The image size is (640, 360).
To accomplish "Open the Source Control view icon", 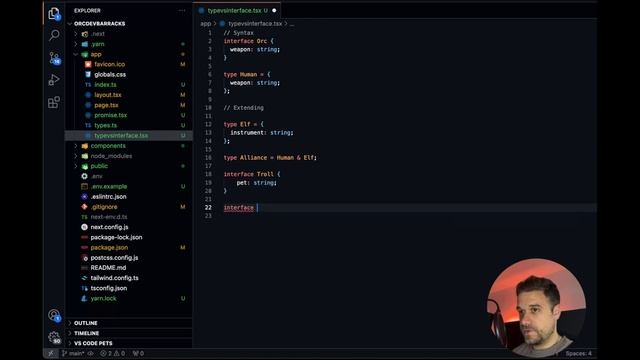I will pos(54,58).
